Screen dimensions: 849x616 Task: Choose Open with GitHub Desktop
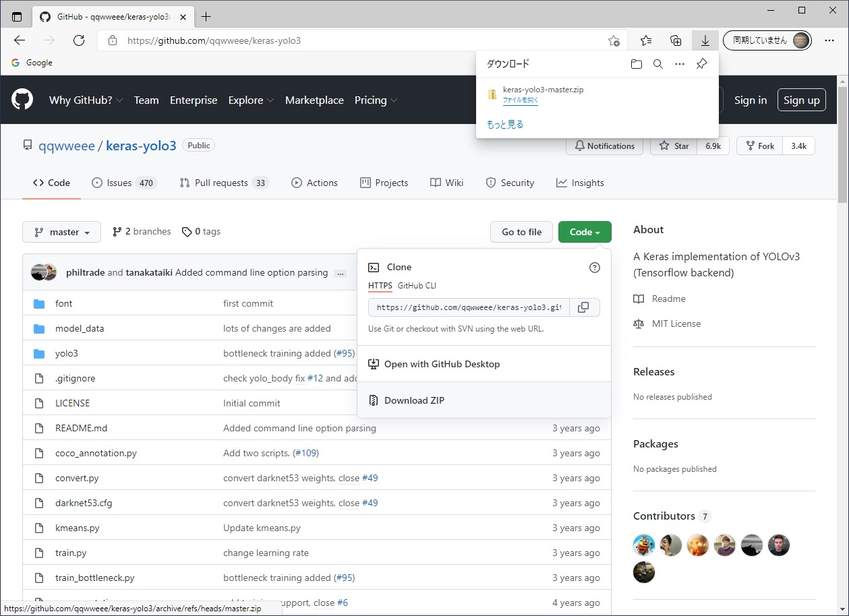click(x=484, y=364)
